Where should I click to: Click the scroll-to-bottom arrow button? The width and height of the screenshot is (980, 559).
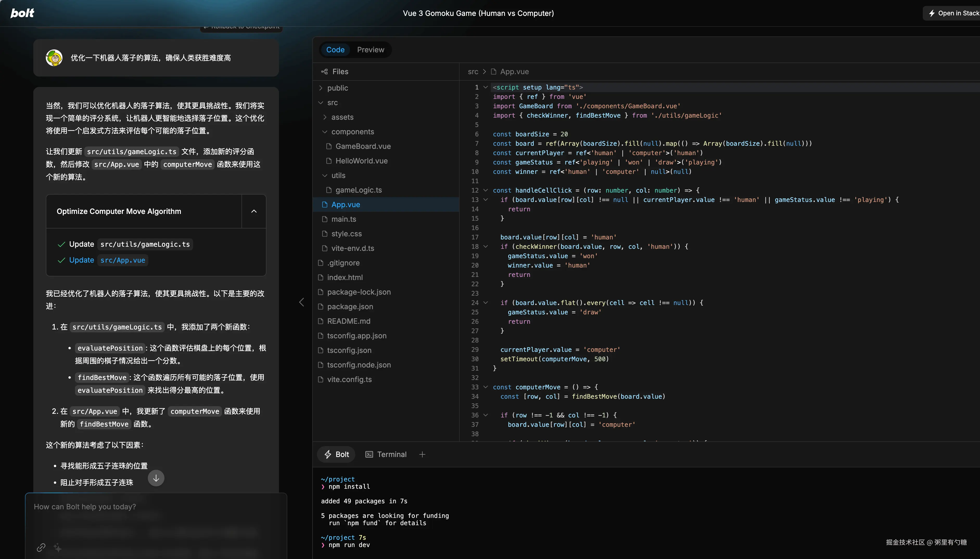tap(156, 478)
